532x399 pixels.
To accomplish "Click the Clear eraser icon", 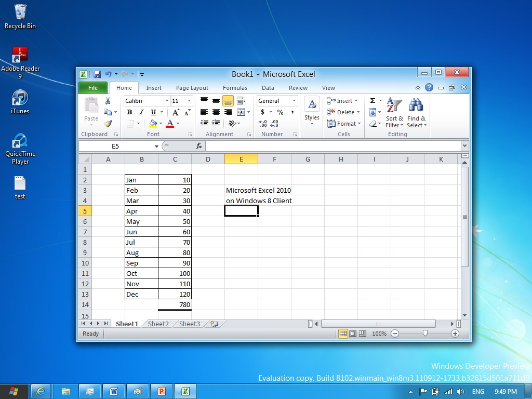I will pyautogui.click(x=373, y=124).
